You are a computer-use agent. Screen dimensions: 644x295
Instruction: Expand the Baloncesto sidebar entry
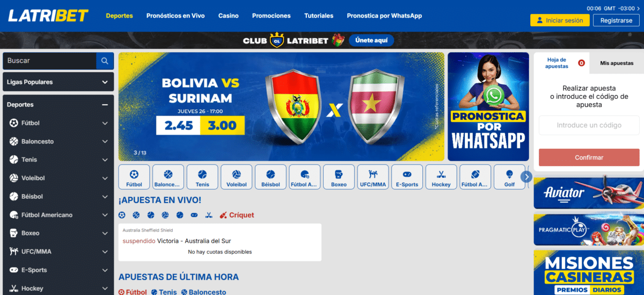click(x=58, y=141)
